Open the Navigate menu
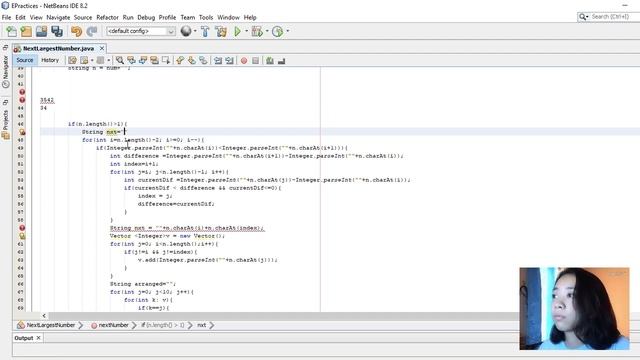 pos(58,18)
